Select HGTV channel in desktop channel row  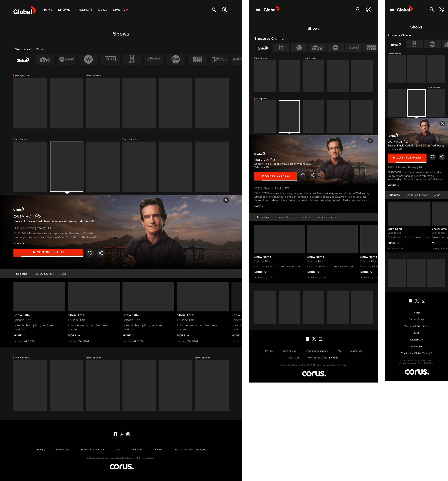[45, 59]
